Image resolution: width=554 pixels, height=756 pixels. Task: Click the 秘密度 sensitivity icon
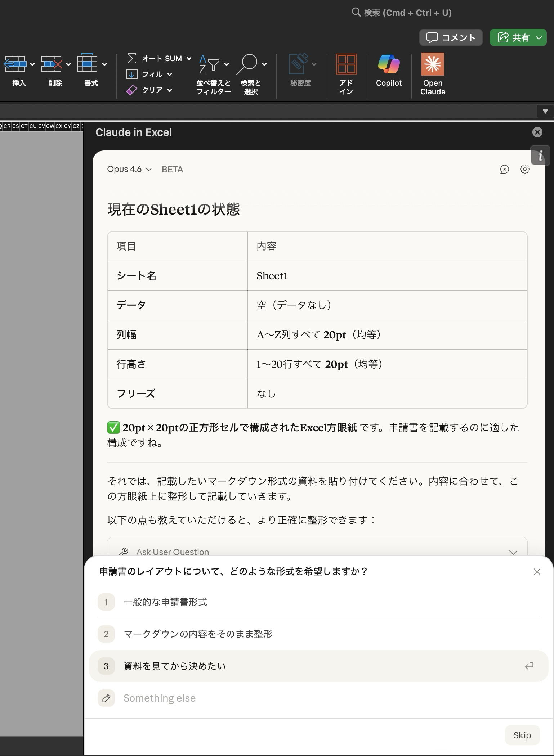(299, 64)
